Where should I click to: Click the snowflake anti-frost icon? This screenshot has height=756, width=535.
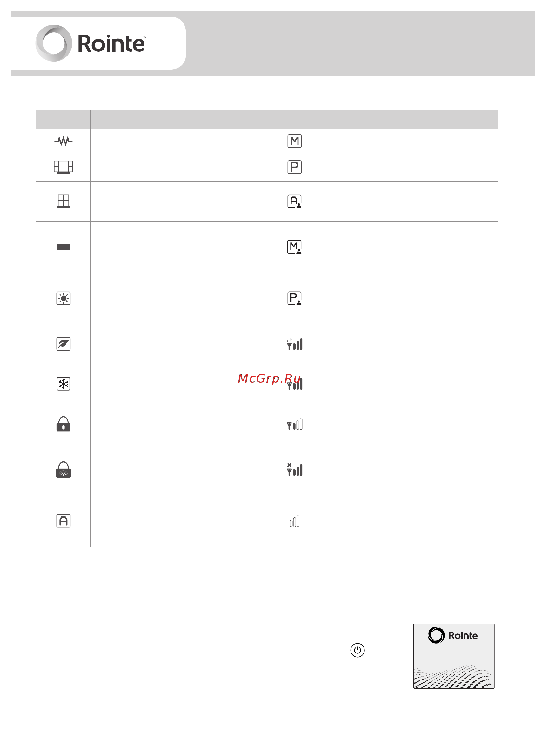tap(63, 384)
